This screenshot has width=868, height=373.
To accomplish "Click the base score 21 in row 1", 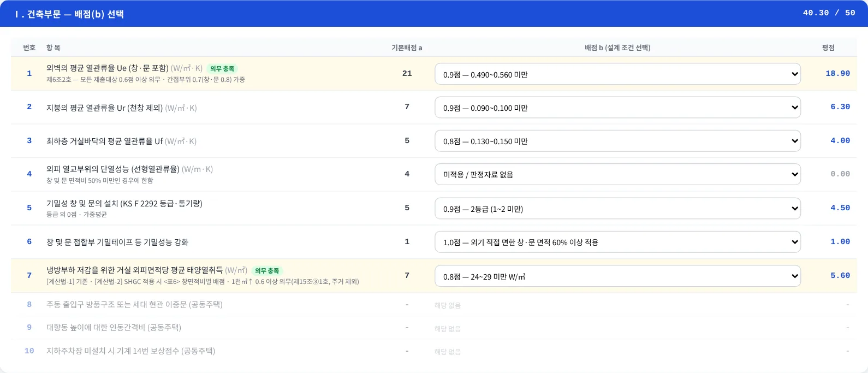I will tap(407, 73).
